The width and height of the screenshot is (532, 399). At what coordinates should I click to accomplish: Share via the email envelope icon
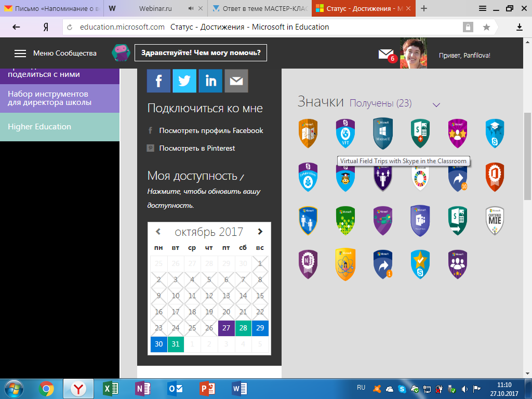coord(236,81)
